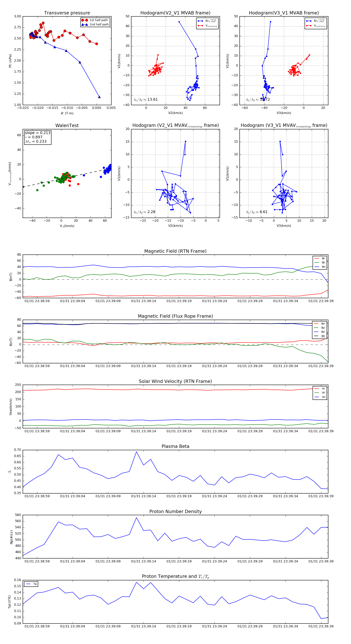
Task: Select '2nd half path' legend entry
Action: point(95,25)
